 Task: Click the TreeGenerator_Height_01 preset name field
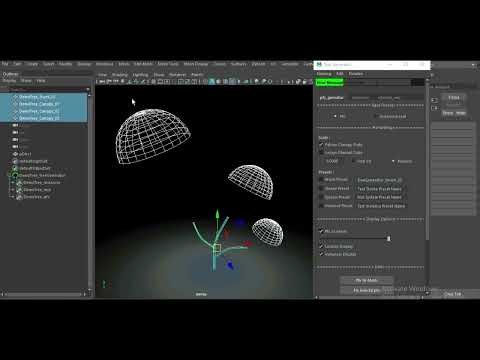(x=380, y=180)
